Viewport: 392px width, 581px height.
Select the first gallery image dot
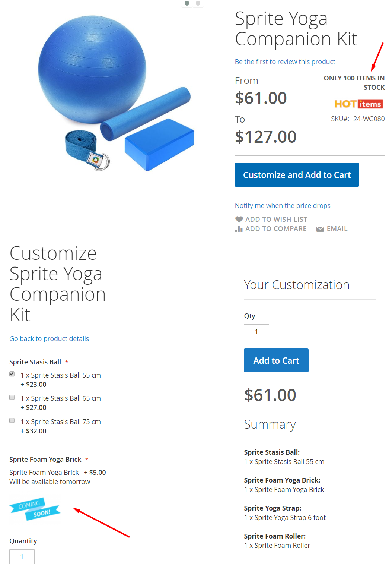click(x=187, y=3)
